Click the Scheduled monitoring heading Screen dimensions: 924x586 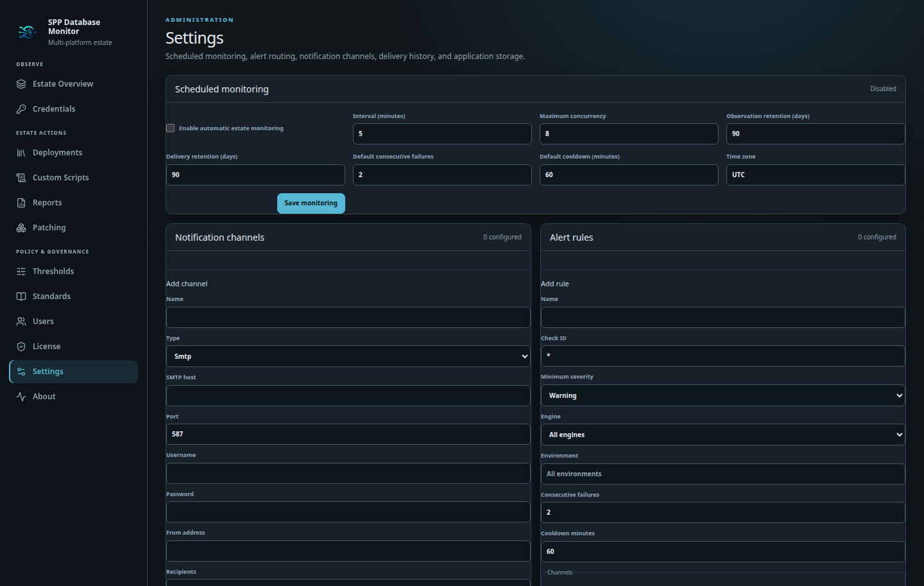tap(222, 89)
